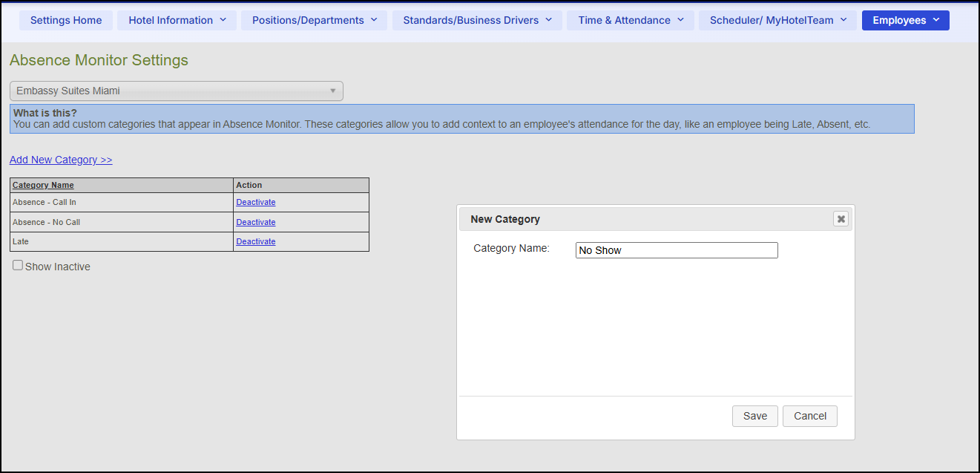Deactivate the Absence - No Call category
980x473 pixels.
(x=256, y=222)
